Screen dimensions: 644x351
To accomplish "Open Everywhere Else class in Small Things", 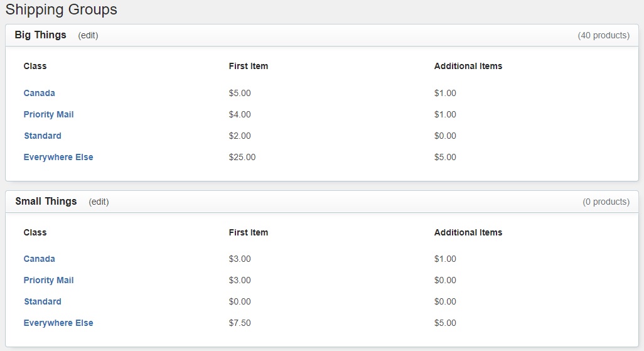I will point(58,323).
